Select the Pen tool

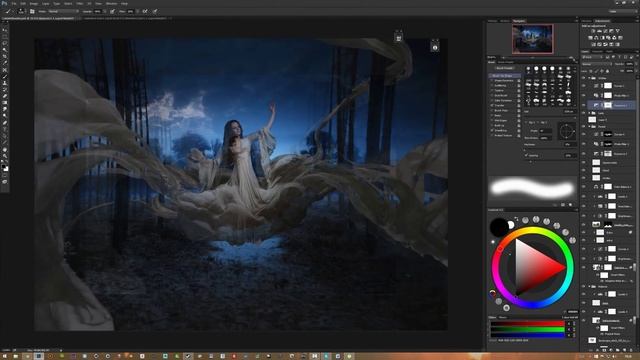tap(5, 122)
